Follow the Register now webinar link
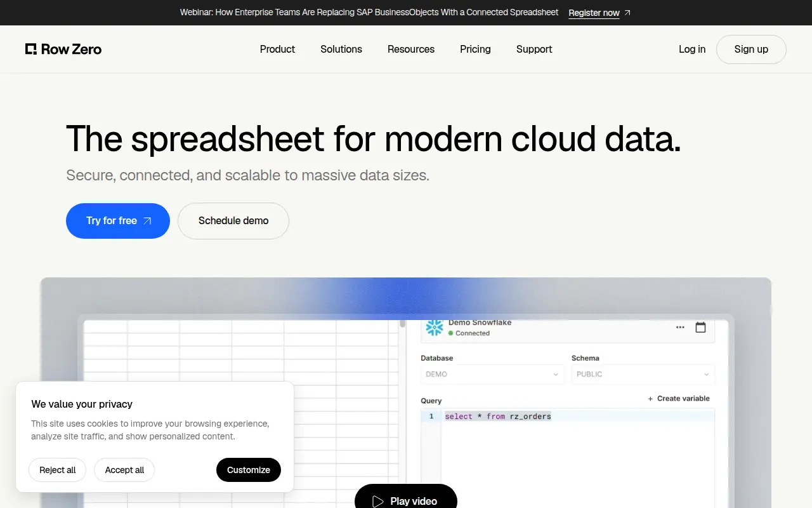The height and width of the screenshot is (508, 812). (599, 13)
